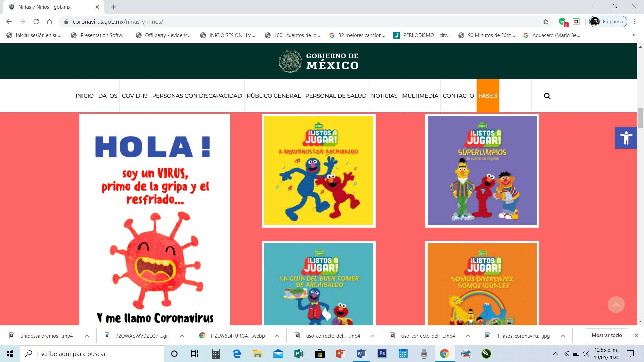The height and width of the screenshot is (362, 644).
Task: Go to the browser home page icon
Action: pos(49,22)
